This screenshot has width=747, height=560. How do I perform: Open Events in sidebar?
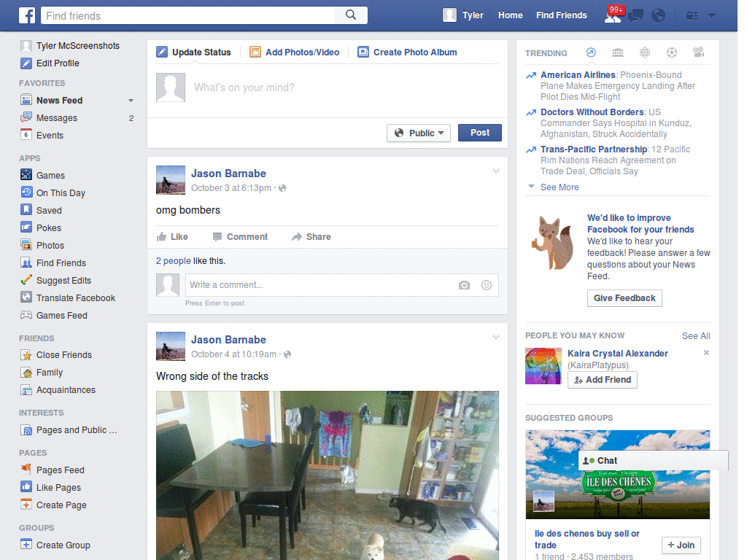coord(42,135)
